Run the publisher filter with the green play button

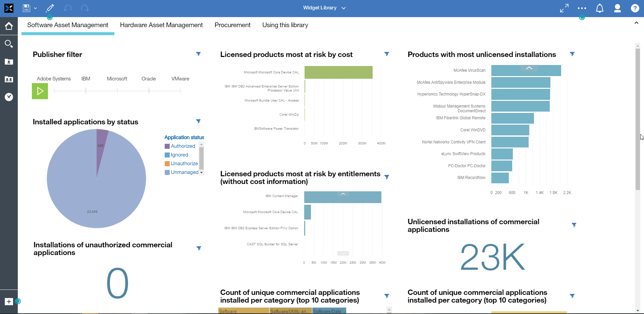point(40,91)
